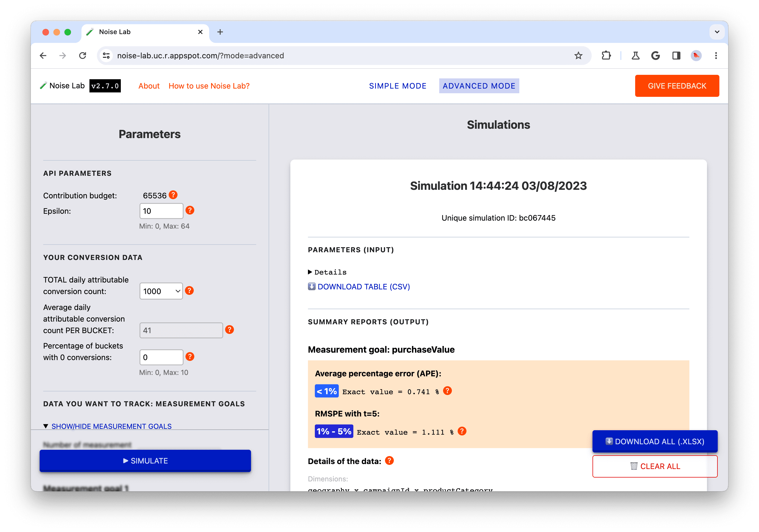759x532 pixels.
Task: Click the average daily bucket question mark icon
Action: pyautogui.click(x=231, y=330)
